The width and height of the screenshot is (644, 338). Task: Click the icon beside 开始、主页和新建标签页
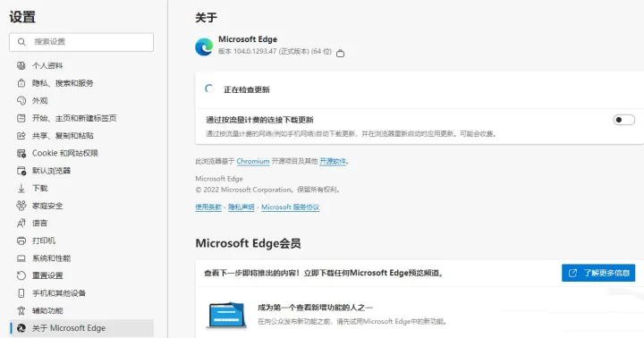[21, 118]
